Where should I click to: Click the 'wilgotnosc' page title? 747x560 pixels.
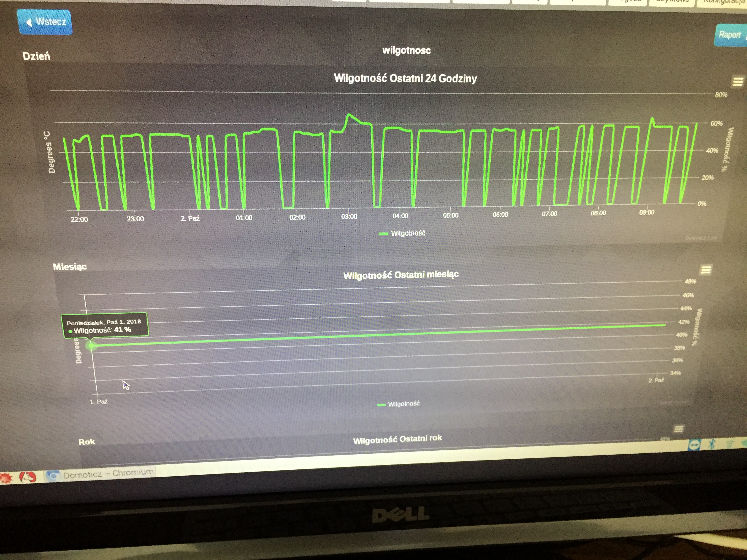click(407, 51)
